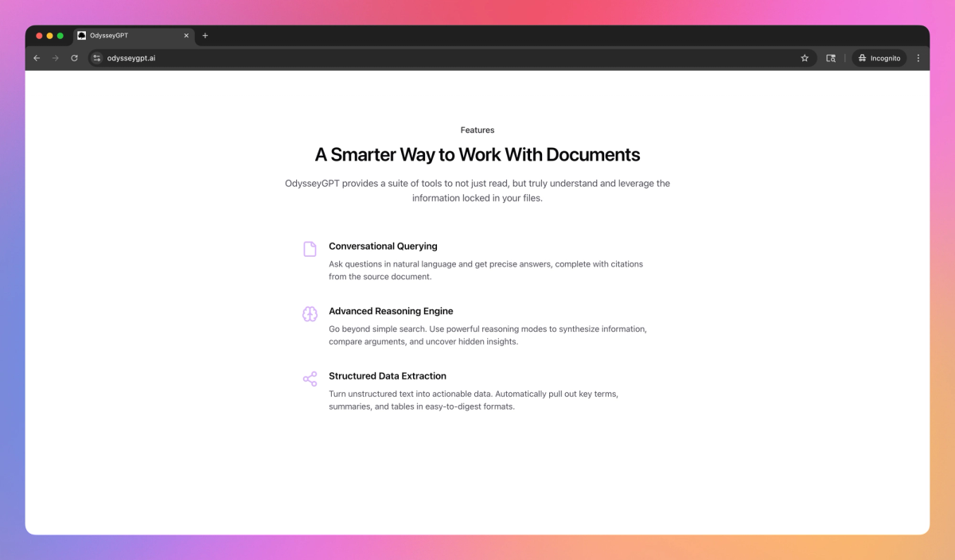Click the yellow minimize window button

(49, 36)
